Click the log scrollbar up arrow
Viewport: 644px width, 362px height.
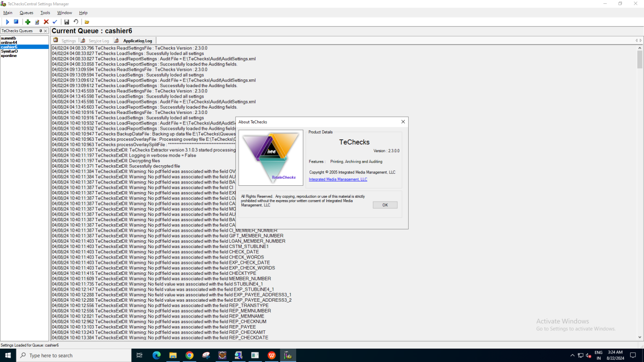pos(640,47)
